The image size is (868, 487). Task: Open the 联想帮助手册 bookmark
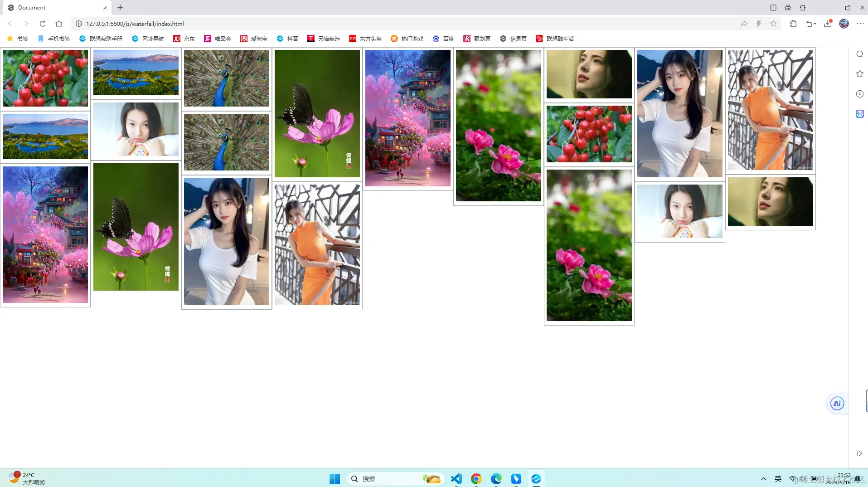pos(101,39)
